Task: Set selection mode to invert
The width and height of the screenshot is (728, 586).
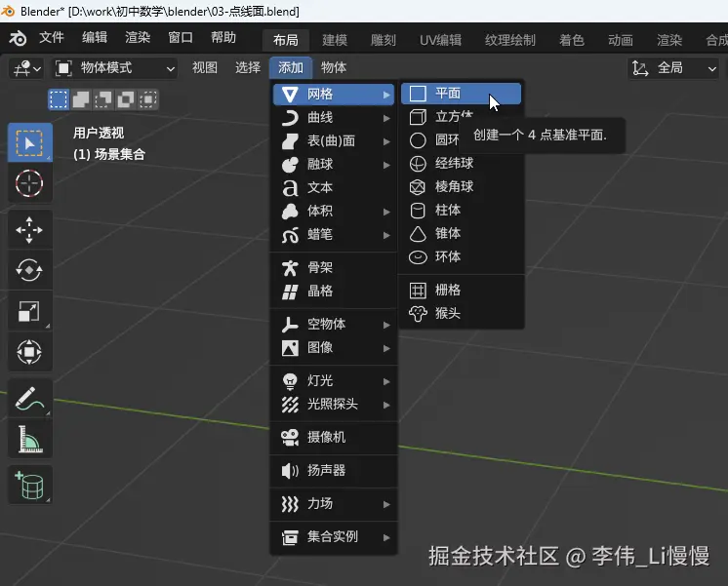Action: pos(125,99)
